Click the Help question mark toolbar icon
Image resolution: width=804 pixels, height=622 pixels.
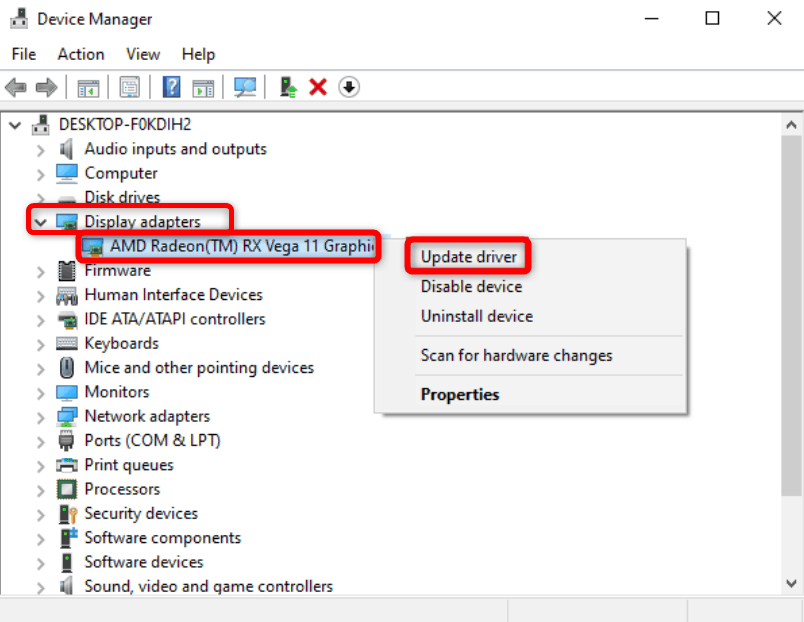click(171, 87)
